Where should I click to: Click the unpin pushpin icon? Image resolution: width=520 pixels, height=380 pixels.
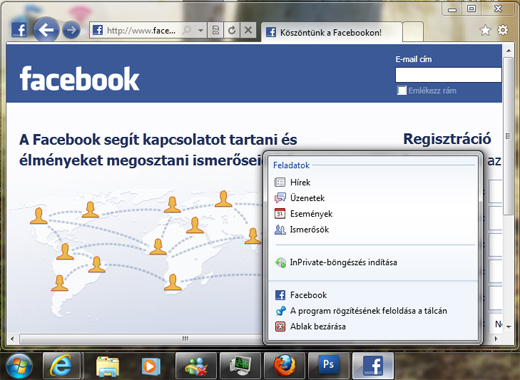[x=280, y=311]
